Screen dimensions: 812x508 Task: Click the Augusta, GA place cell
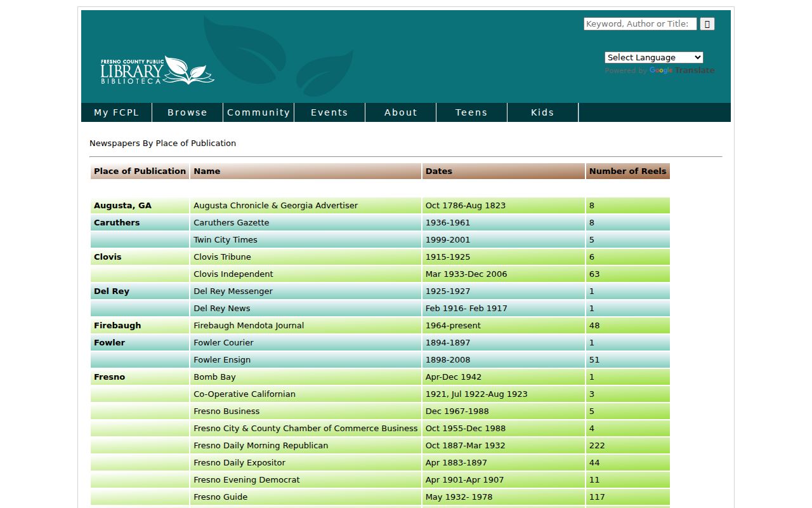tap(140, 206)
